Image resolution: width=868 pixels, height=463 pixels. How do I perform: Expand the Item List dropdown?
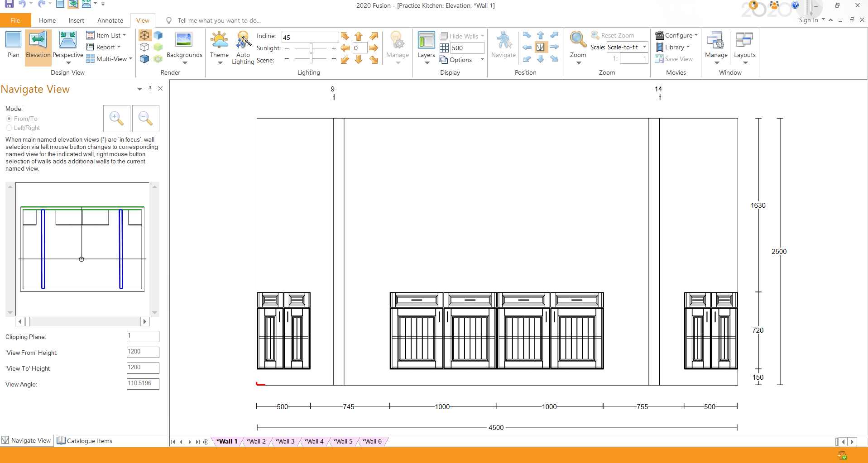click(x=125, y=35)
